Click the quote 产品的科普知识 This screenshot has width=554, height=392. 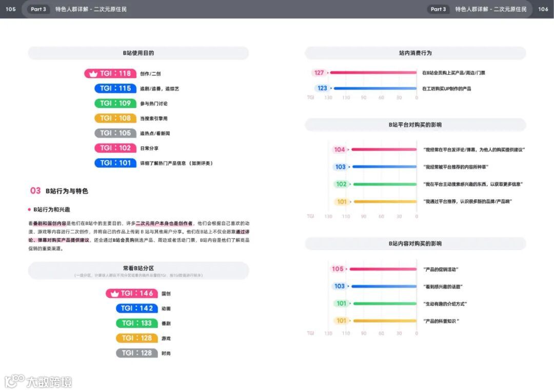(x=441, y=321)
